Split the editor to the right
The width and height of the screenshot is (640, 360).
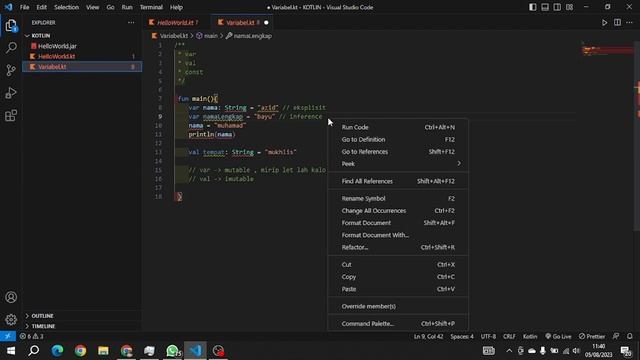(x=617, y=22)
